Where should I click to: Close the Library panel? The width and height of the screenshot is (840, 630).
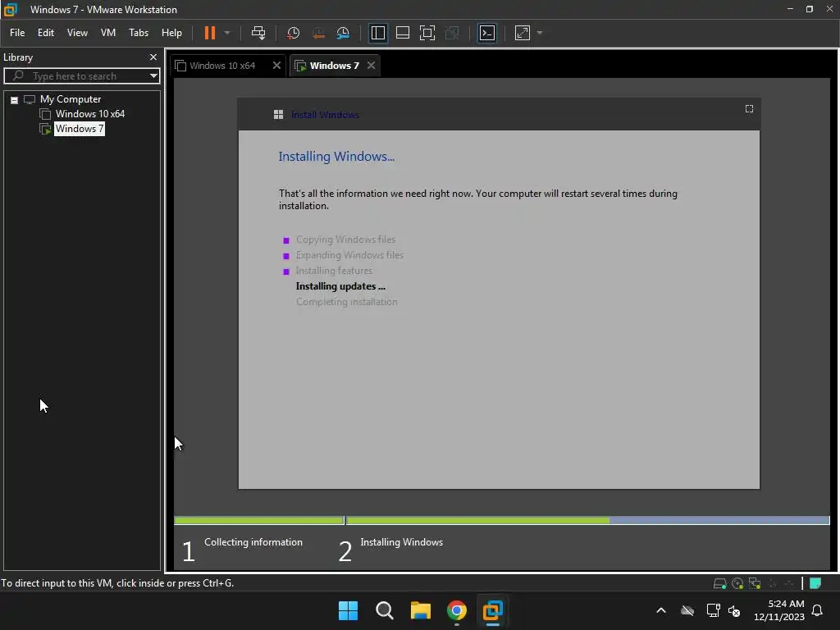(x=153, y=57)
